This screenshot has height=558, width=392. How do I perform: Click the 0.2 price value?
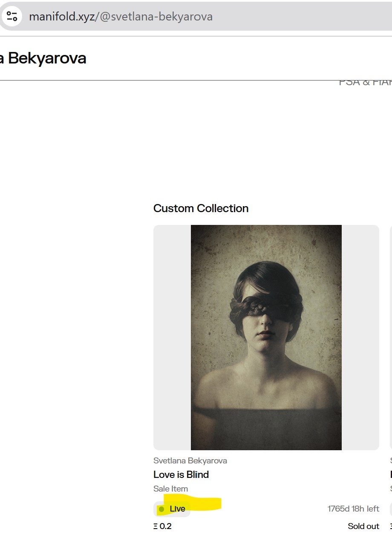click(166, 526)
